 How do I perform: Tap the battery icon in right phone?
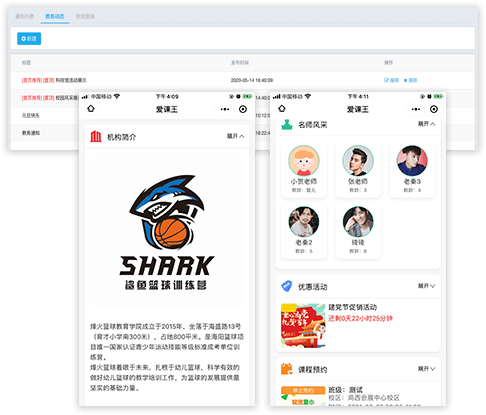(438, 97)
